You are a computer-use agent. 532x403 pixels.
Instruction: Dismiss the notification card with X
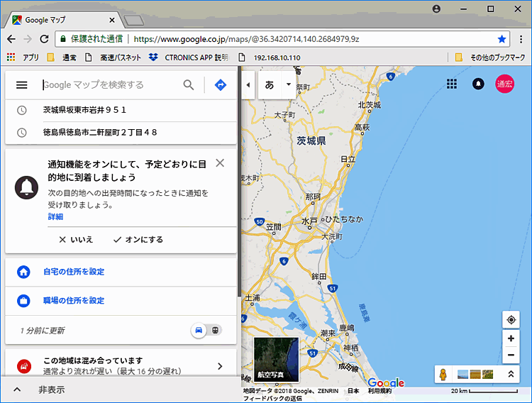coord(220,163)
